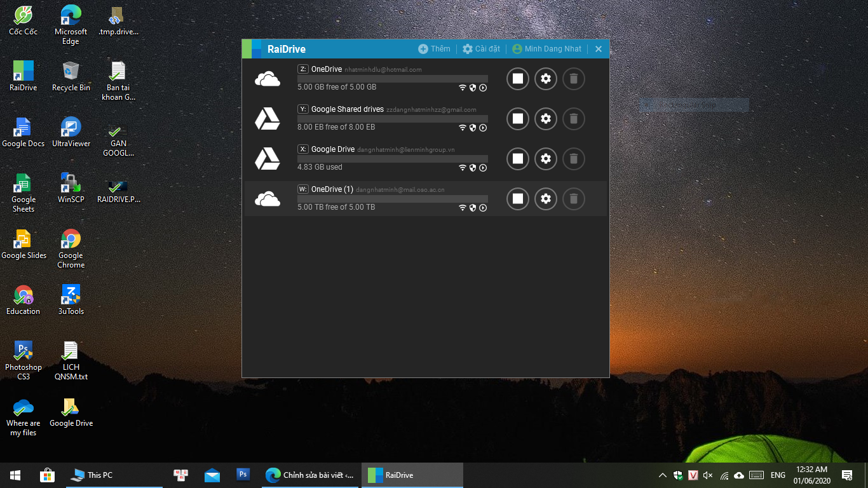Image resolution: width=868 pixels, height=488 pixels.
Task: Click play-circle icon on OneDrive (1) row
Action: (x=483, y=208)
